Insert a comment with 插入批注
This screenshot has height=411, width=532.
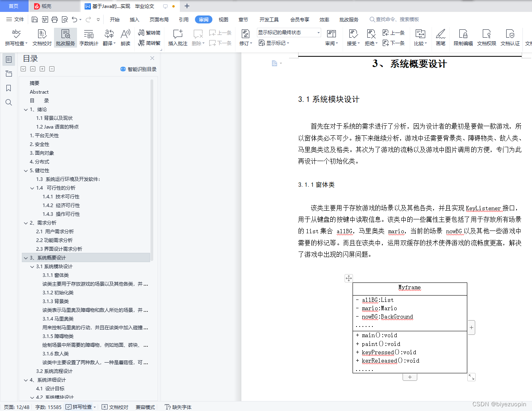177,37
